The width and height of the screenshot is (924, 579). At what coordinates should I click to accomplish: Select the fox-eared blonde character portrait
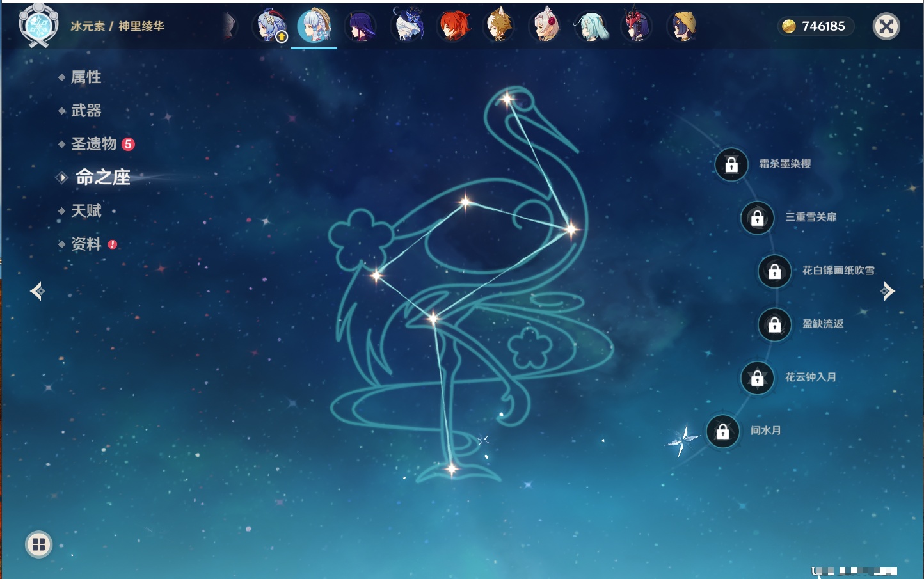(499, 26)
